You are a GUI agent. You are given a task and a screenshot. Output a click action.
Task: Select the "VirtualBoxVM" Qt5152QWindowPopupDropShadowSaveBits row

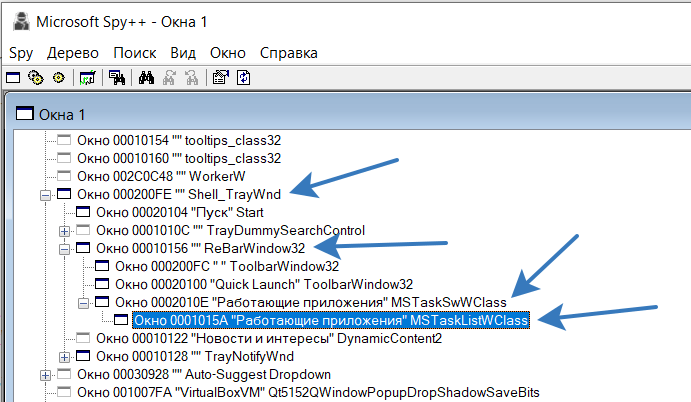[308, 392]
